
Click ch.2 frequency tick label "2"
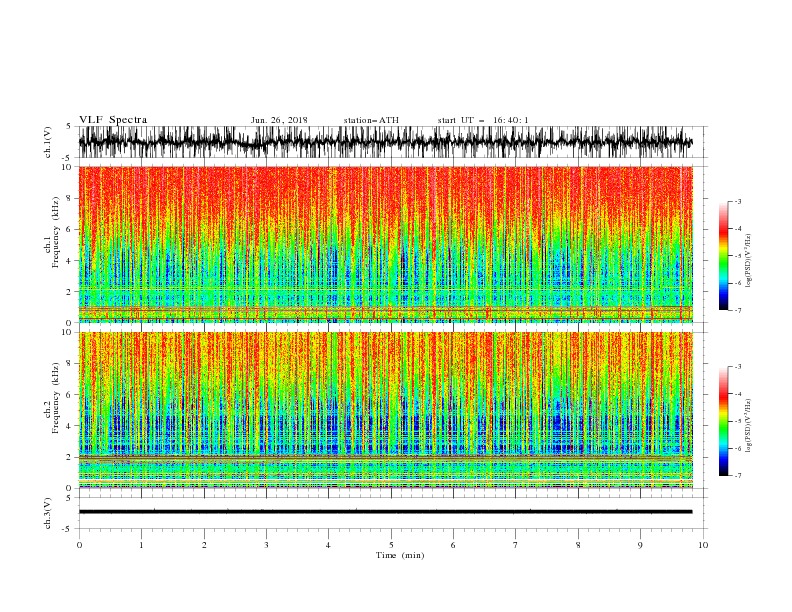tap(69, 457)
